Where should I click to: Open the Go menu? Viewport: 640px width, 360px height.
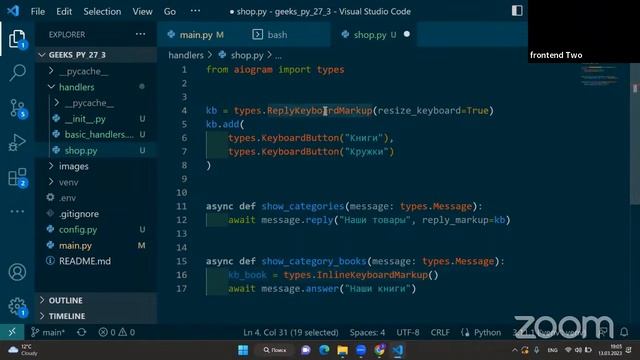pyautogui.click(x=170, y=11)
